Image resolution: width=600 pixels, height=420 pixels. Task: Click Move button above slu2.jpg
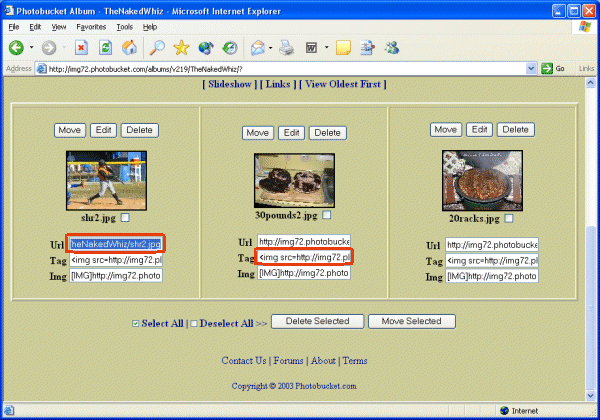pyautogui.click(x=70, y=130)
